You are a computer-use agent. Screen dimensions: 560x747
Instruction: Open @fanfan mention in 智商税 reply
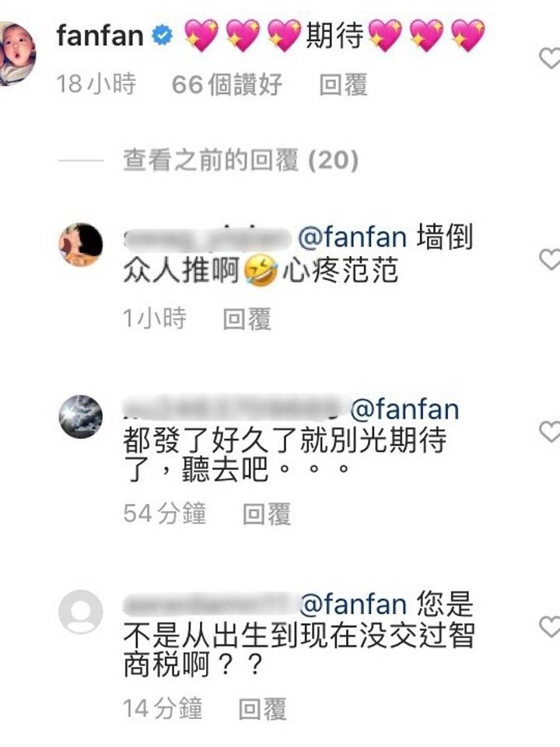tap(353, 605)
